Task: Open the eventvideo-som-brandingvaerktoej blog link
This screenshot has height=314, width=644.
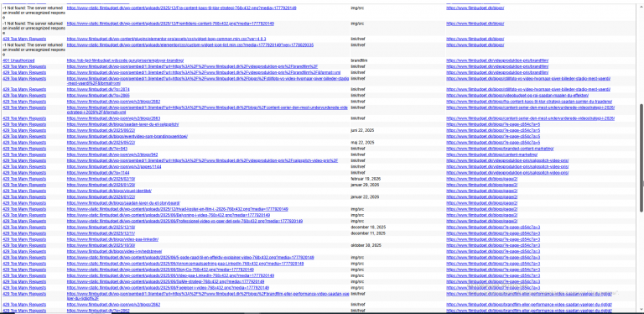Action: pyautogui.click(x=127, y=137)
